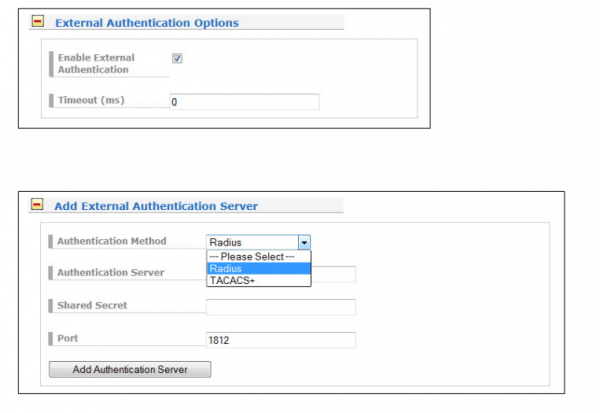Select Radius from the method list
The height and width of the screenshot is (413, 600).
[259, 268]
